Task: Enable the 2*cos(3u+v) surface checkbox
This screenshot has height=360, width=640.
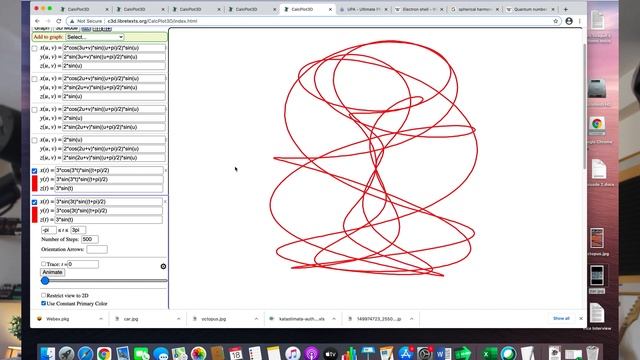Action: 35,48
